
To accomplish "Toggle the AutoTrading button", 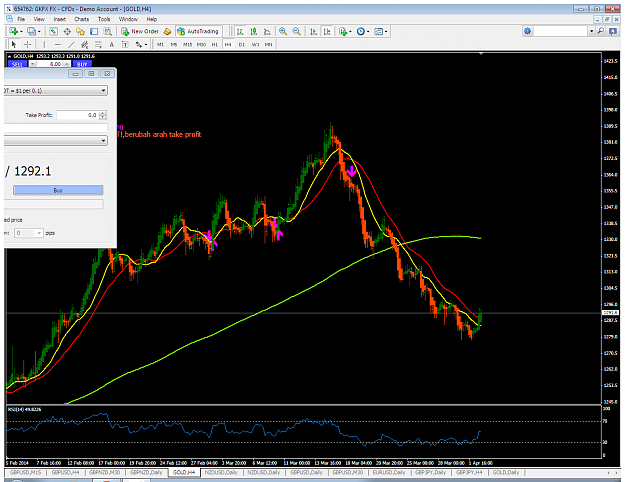I will (198, 31).
